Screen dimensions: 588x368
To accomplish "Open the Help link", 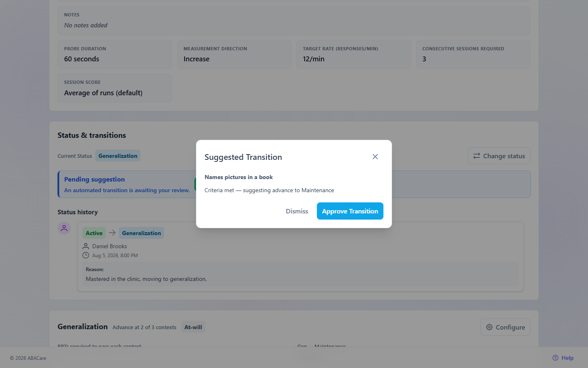I will 563,358.
